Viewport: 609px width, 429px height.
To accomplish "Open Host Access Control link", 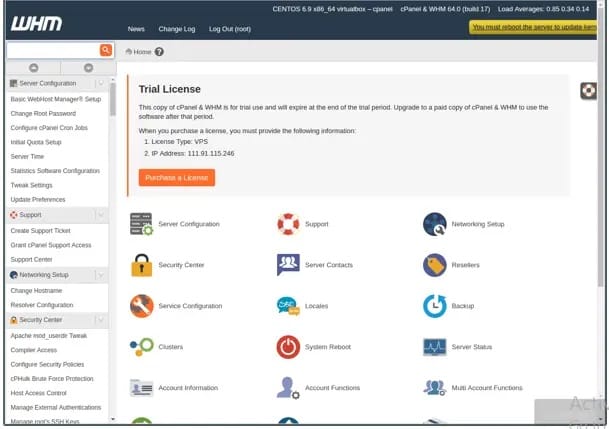I will [38, 393].
